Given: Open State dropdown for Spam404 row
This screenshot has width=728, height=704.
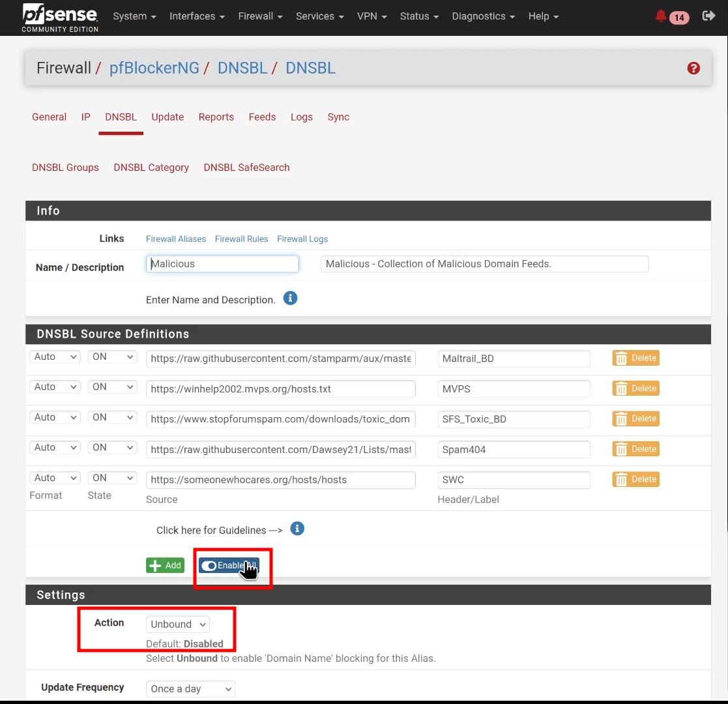Looking at the screenshot, I should pyautogui.click(x=112, y=447).
